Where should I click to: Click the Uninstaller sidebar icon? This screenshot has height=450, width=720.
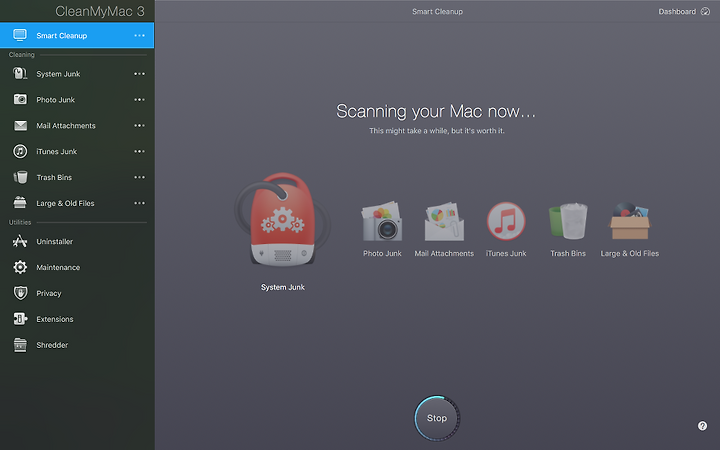(20, 241)
